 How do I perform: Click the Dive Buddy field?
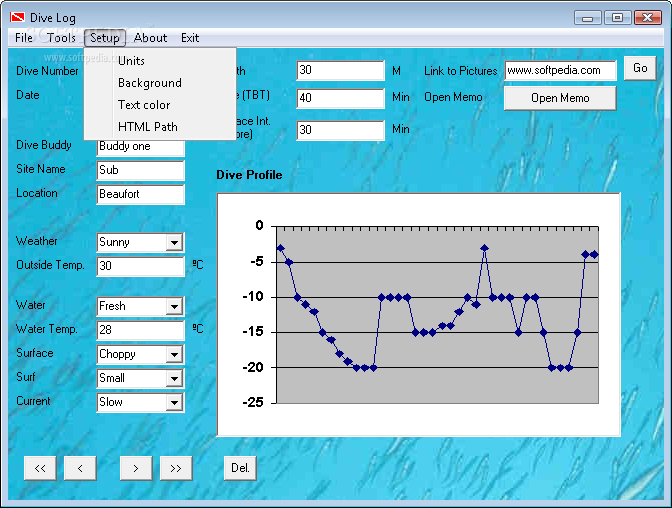pos(141,147)
